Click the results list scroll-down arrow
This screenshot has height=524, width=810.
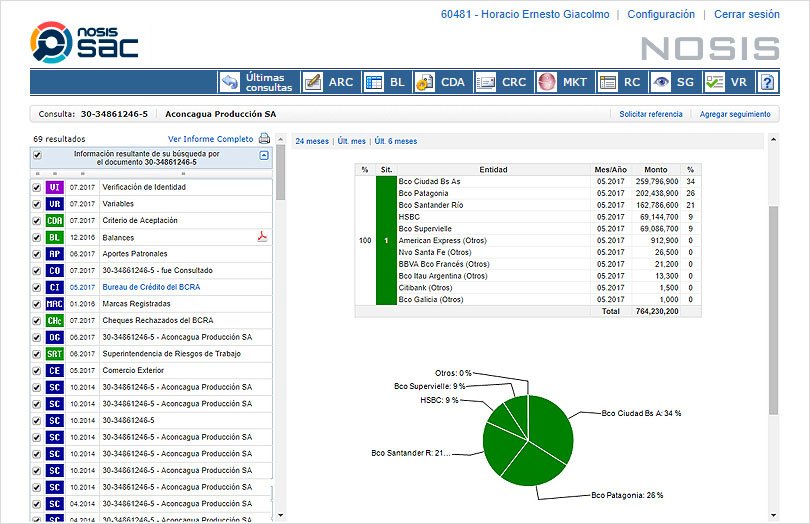click(x=281, y=515)
